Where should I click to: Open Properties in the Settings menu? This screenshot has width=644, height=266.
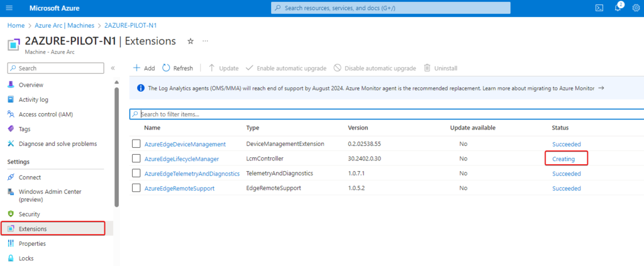[x=32, y=243]
